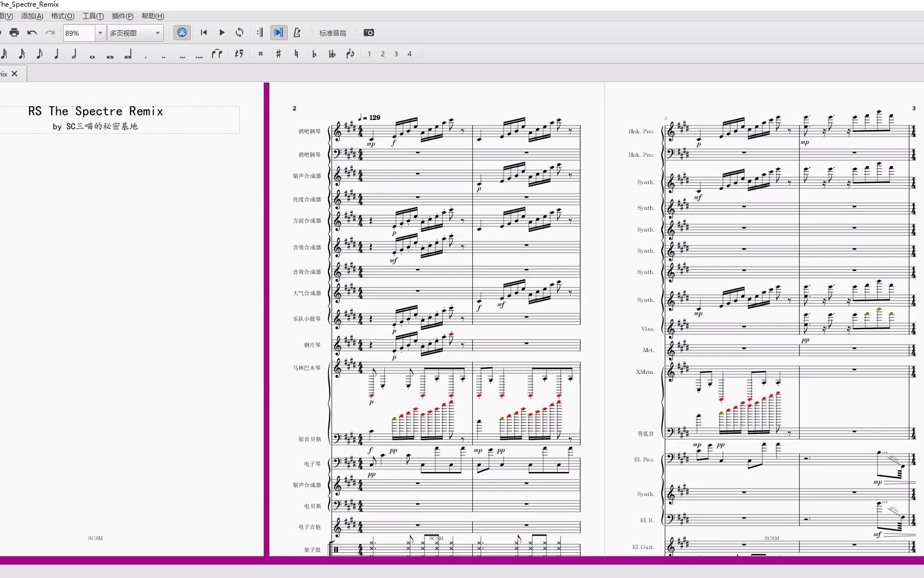Open the 工具(T) menu

click(x=93, y=16)
